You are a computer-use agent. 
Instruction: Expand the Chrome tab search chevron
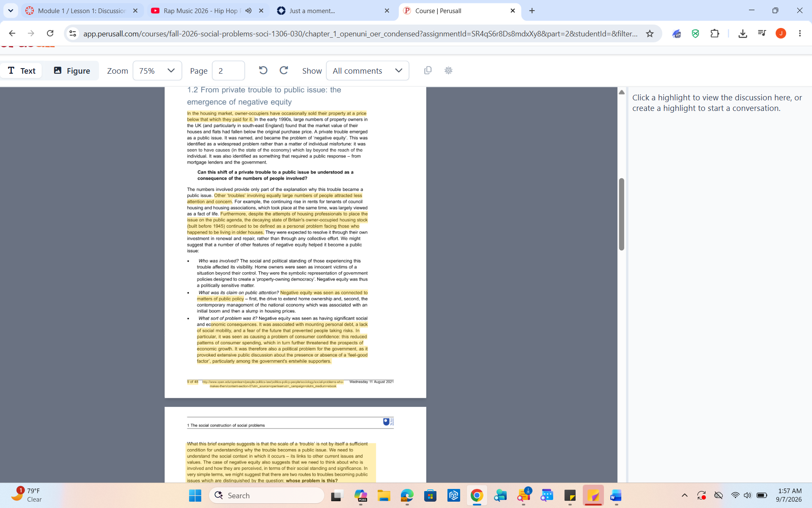point(11,11)
